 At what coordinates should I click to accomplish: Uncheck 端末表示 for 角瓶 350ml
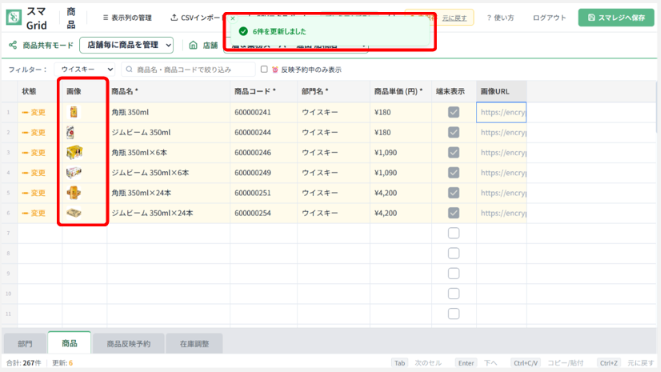coord(454,112)
